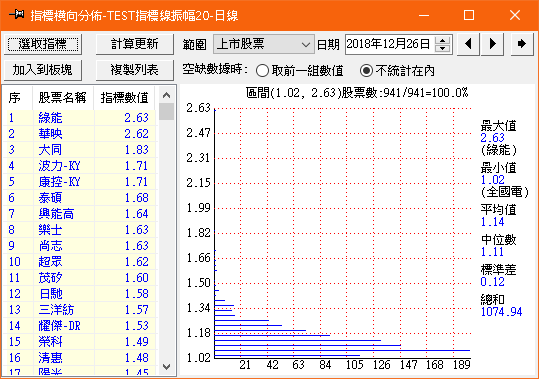Click the bold right-arrow jump button

pos(522,44)
